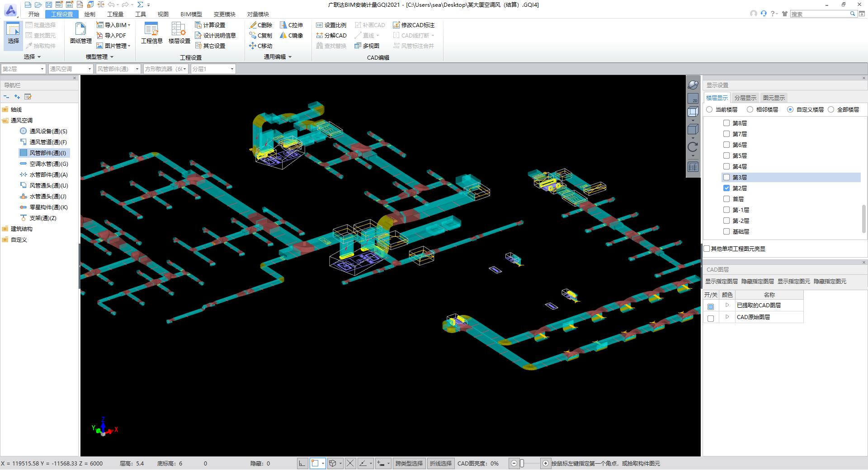Check the 首层 floor checkbox
This screenshot has height=470, width=868.
726,199
